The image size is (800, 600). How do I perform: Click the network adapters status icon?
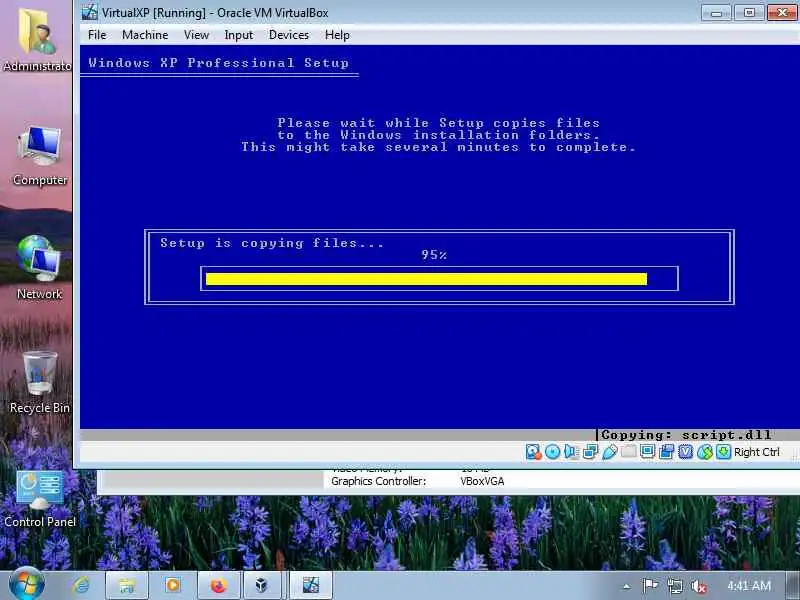point(590,452)
